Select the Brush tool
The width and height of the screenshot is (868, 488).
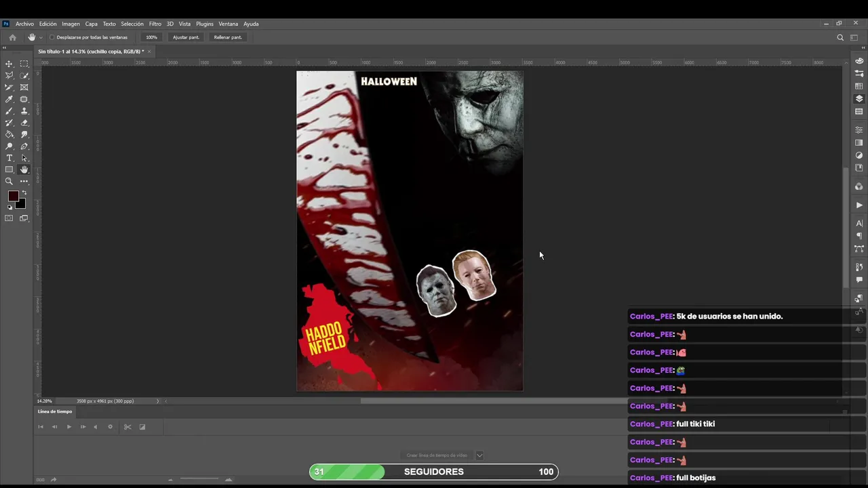pos(9,111)
